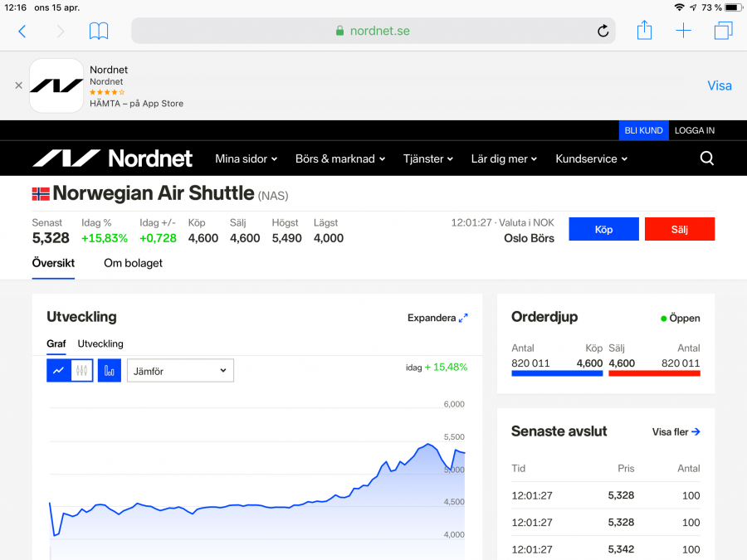Switch chart to line graph view
747x560 pixels.
coord(58,371)
